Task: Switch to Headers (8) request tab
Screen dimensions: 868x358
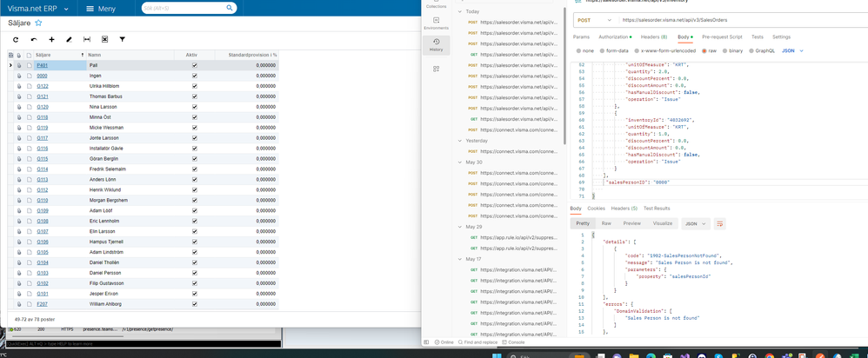Action: point(654,36)
